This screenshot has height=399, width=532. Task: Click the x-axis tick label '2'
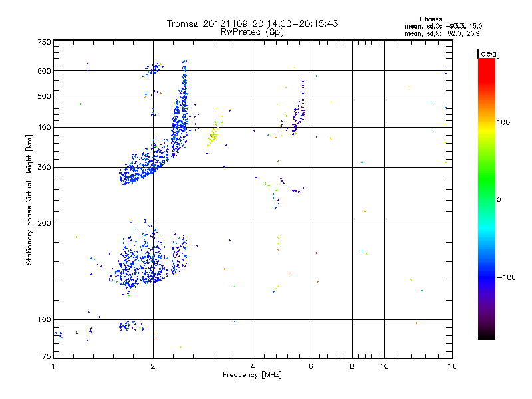(153, 366)
